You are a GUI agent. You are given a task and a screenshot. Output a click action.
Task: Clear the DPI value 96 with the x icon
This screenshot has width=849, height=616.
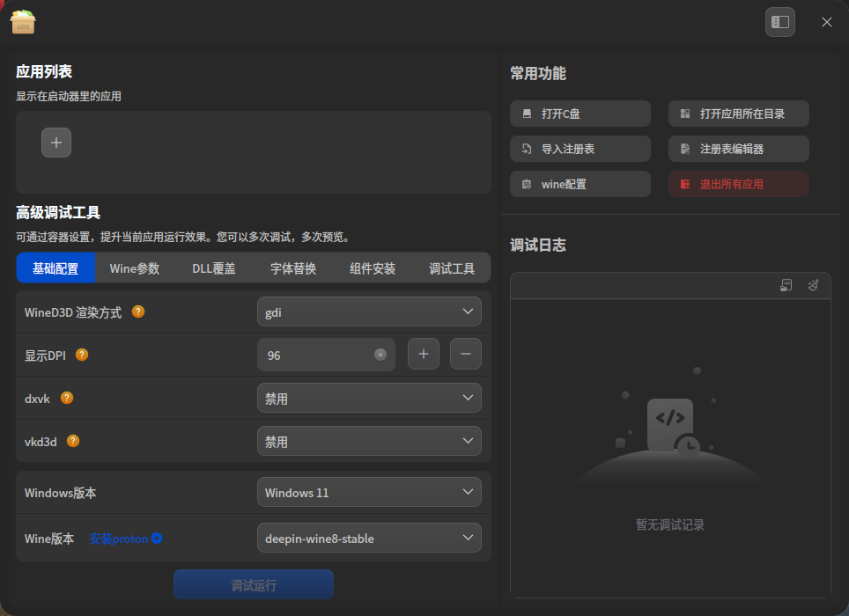[380, 355]
